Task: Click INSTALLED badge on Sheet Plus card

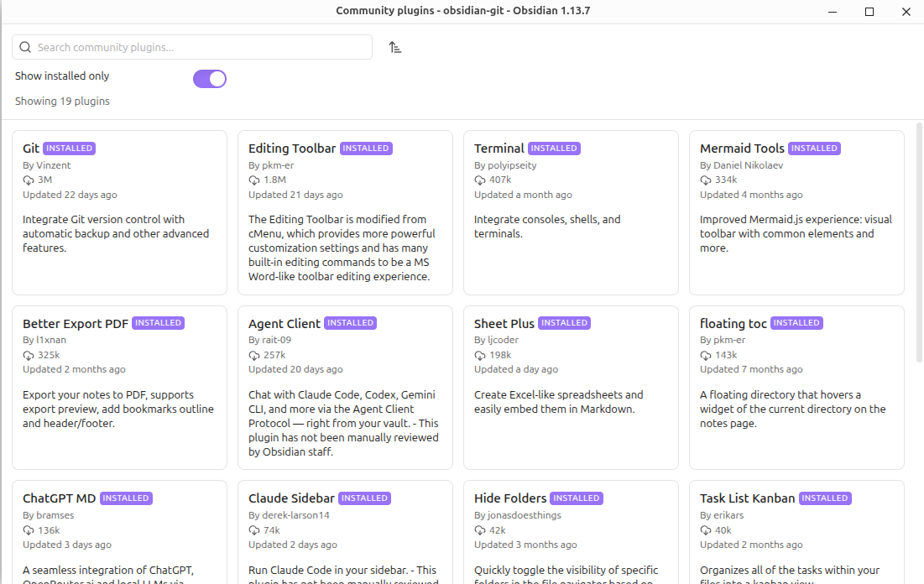Action: coord(565,323)
